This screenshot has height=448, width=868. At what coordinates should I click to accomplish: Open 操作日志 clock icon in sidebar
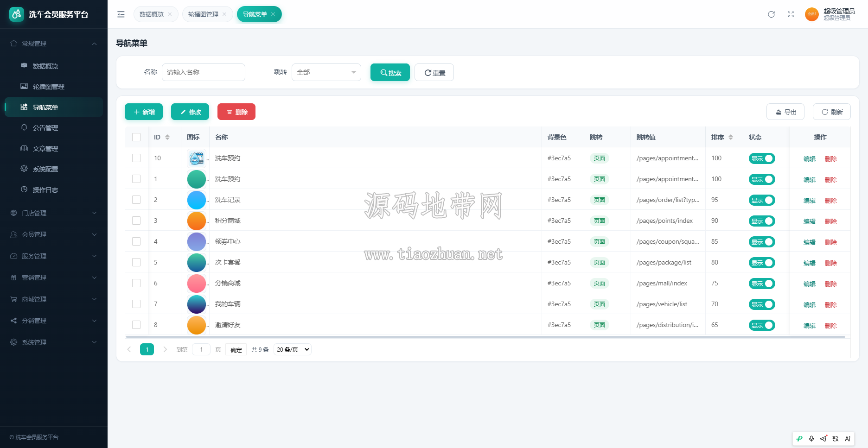24,189
